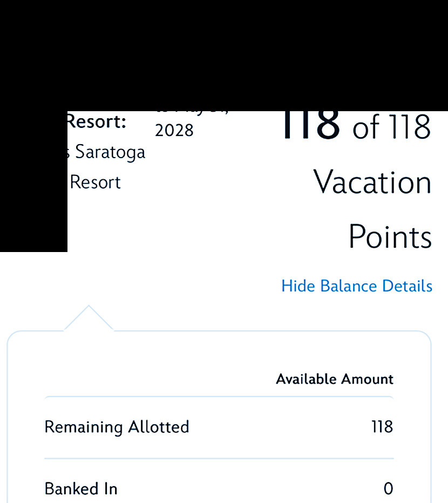Click the divider line above Banked In
Image resolution: width=448 pixels, height=503 pixels.
(219, 459)
